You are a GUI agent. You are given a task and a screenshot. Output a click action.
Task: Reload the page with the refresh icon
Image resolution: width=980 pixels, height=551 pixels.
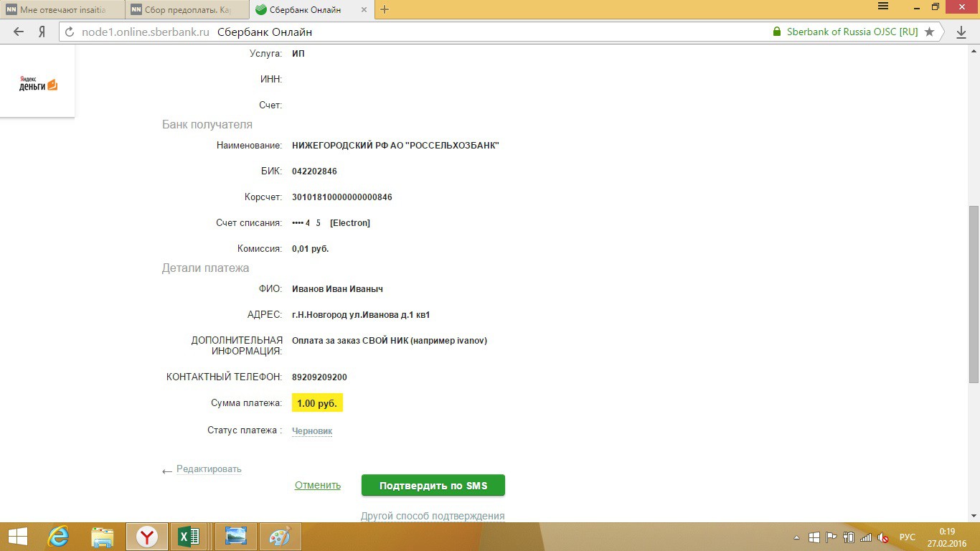tap(70, 32)
